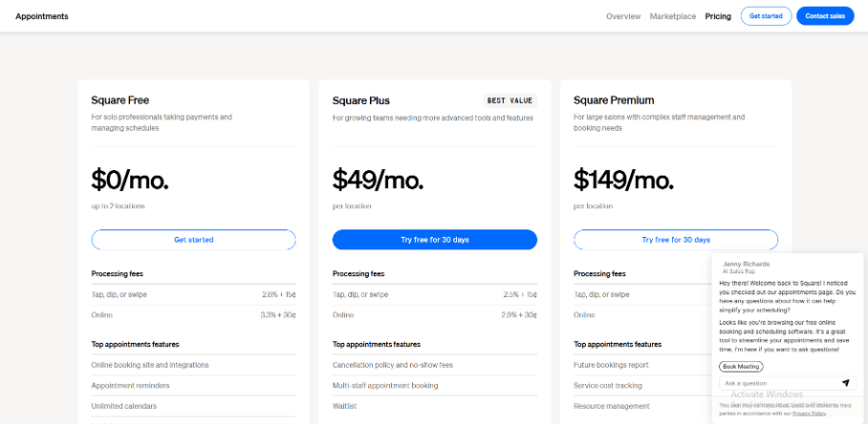Click the Waitlist feature
The width and height of the screenshot is (868, 424).
[345, 406]
